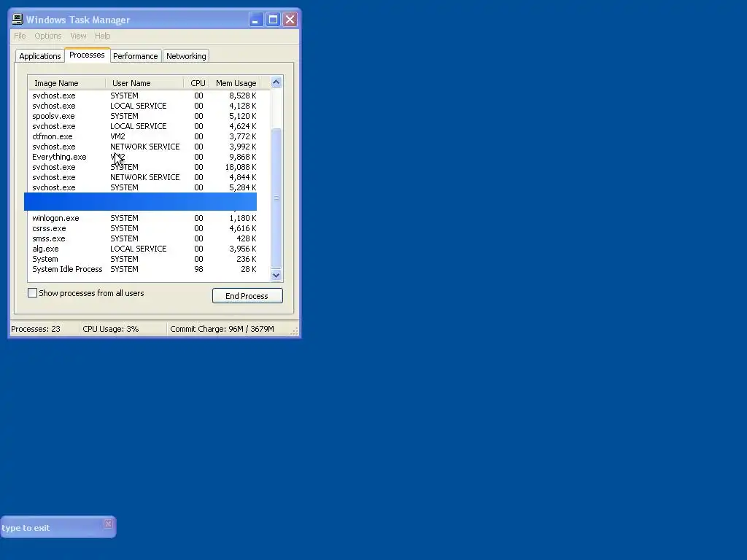Select the smss.exe process row

click(x=144, y=238)
